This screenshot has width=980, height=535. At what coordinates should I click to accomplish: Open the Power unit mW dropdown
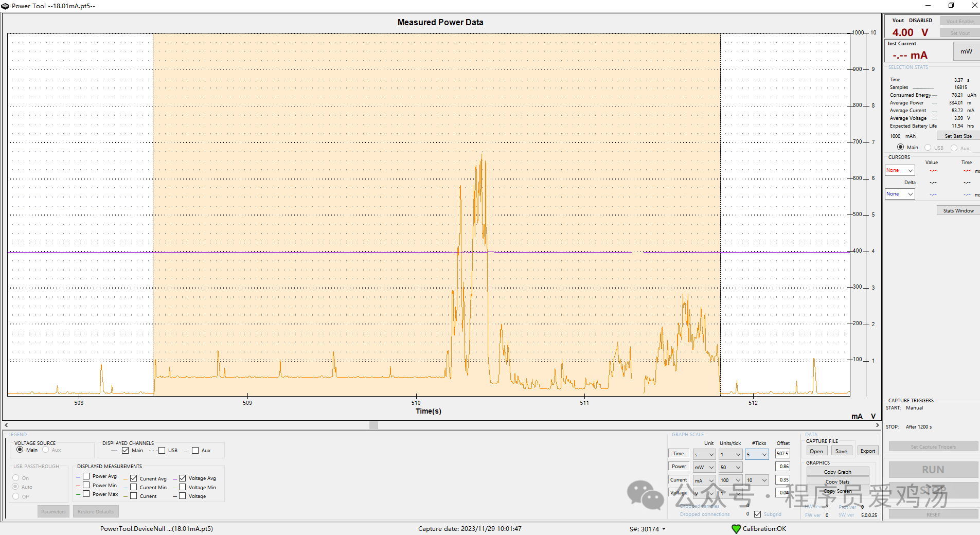pyautogui.click(x=704, y=468)
